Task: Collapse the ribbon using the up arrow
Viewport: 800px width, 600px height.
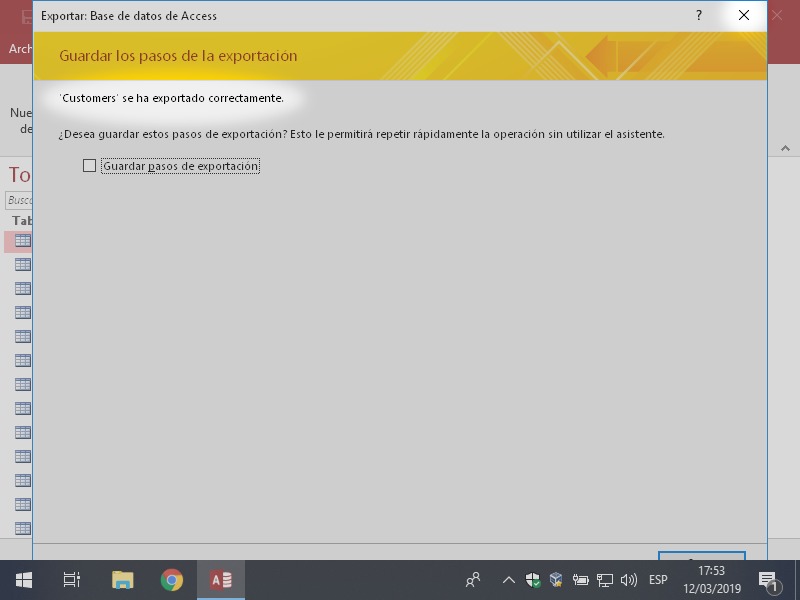Action: 785,148
